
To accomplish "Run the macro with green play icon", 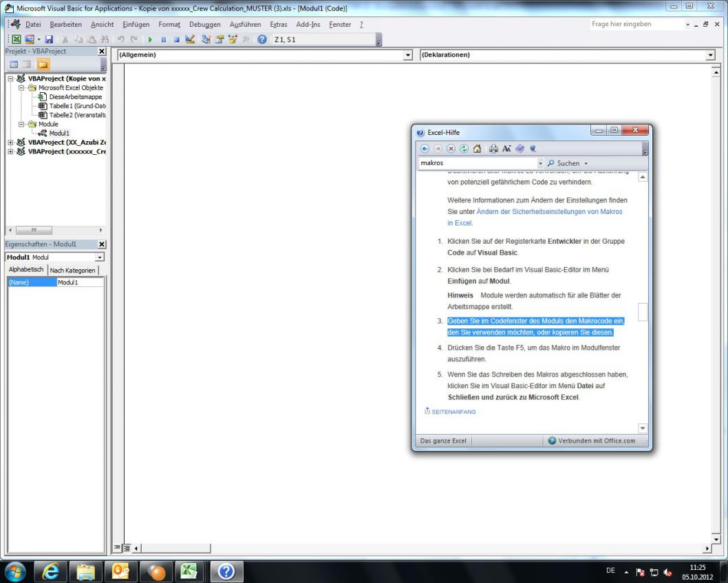I will click(150, 39).
